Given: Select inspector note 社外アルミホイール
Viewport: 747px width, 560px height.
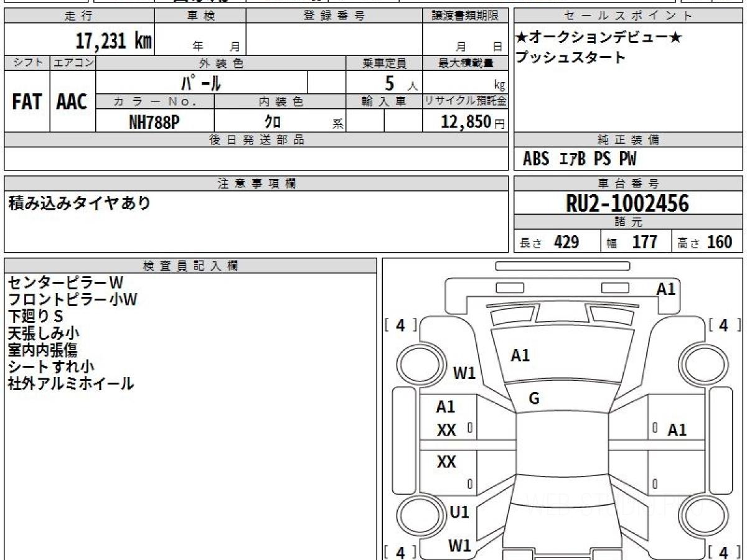Looking at the screenshot, I should point(70,384).
